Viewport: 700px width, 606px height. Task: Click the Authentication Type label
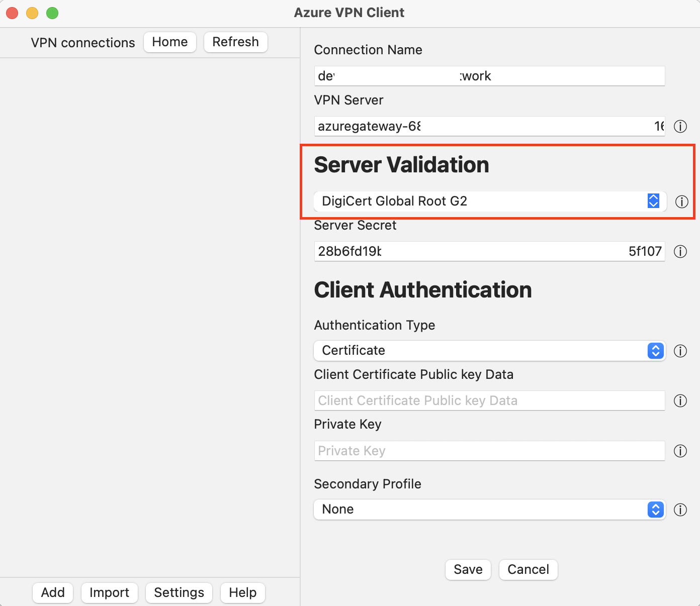click(x=375, y=325)
